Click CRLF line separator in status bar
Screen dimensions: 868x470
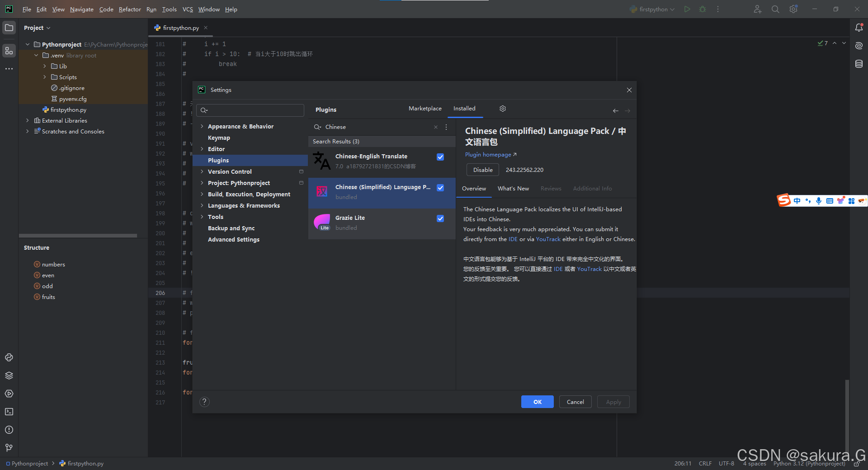pos(705,464)
